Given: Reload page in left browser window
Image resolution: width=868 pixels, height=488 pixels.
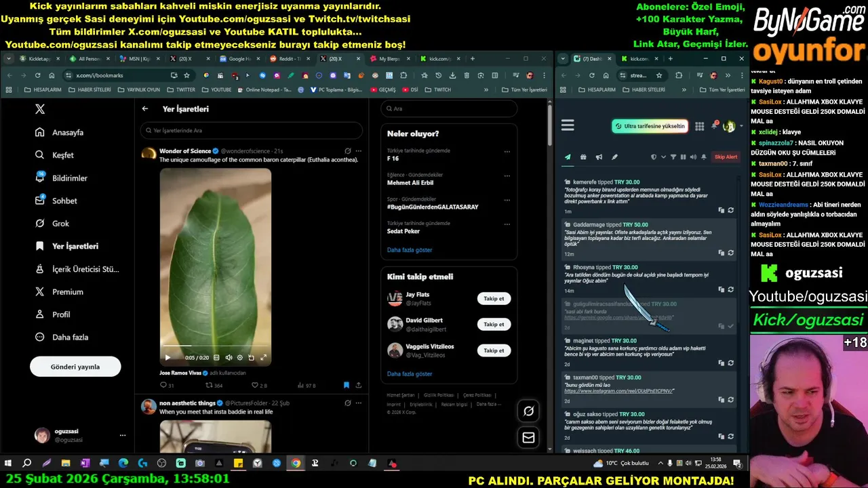Looking at the screenshot, I should [x=37, y=75].
